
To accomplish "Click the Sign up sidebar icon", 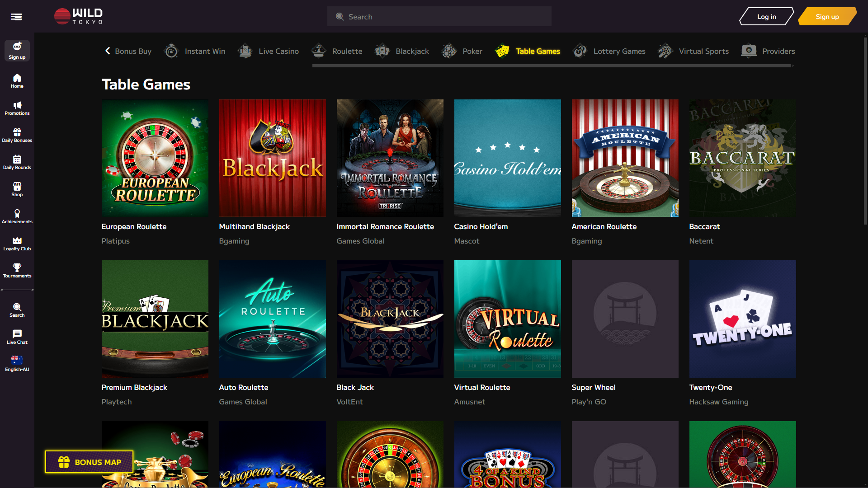I will coord(17,51).
